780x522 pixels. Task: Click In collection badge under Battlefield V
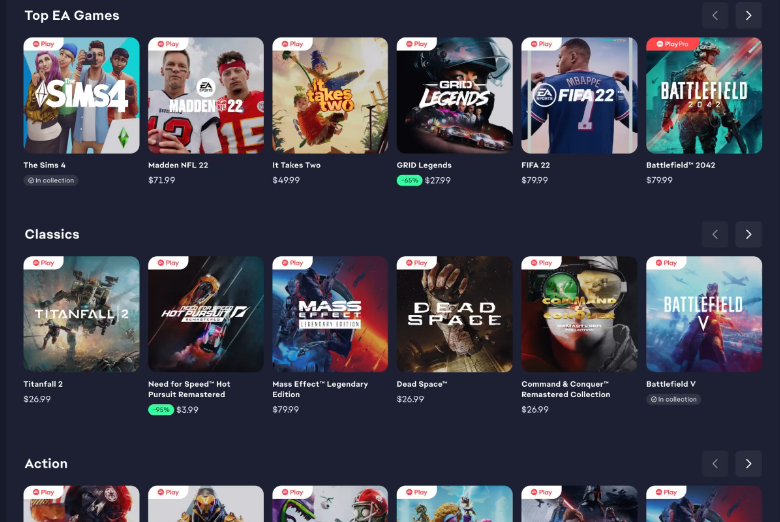pos(673,400)
